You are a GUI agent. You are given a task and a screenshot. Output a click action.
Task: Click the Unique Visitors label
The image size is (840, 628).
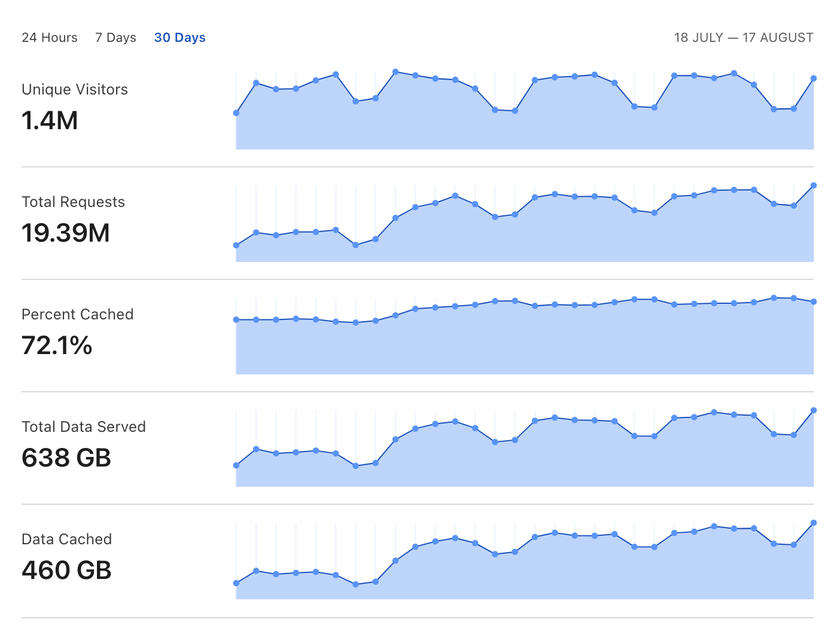pos(75,90)
